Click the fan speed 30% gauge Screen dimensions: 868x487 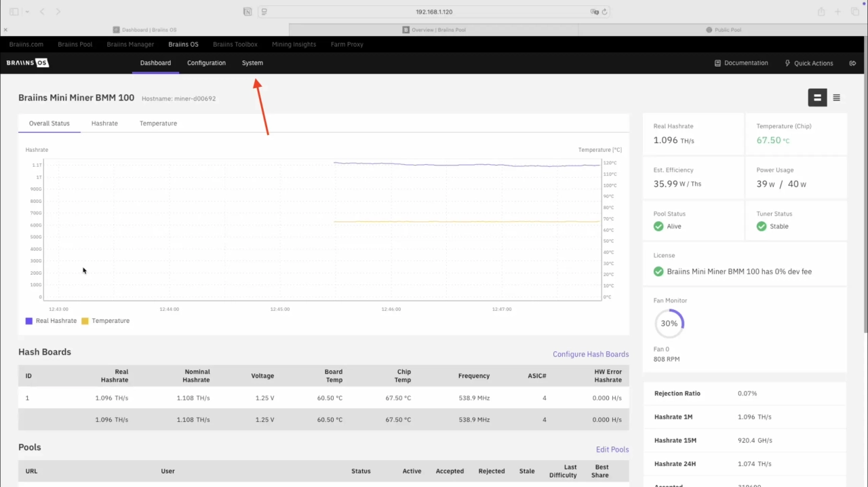(x=669, y=324)
